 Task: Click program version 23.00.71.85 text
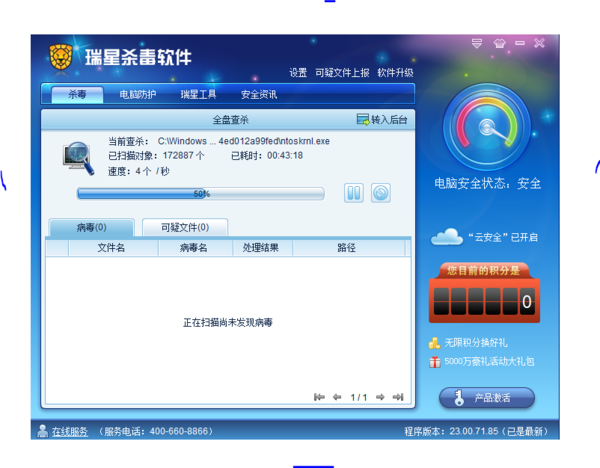click(476, 431)
